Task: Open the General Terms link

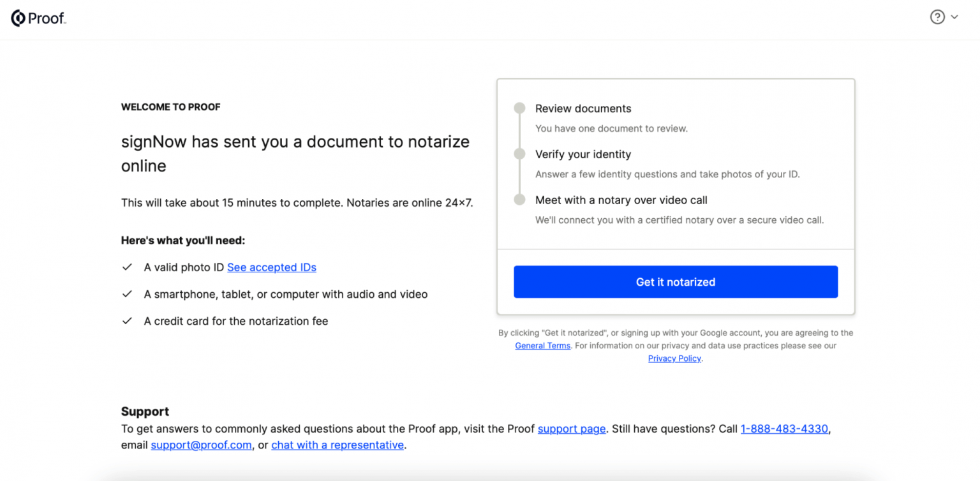Action: click(542, 346)
